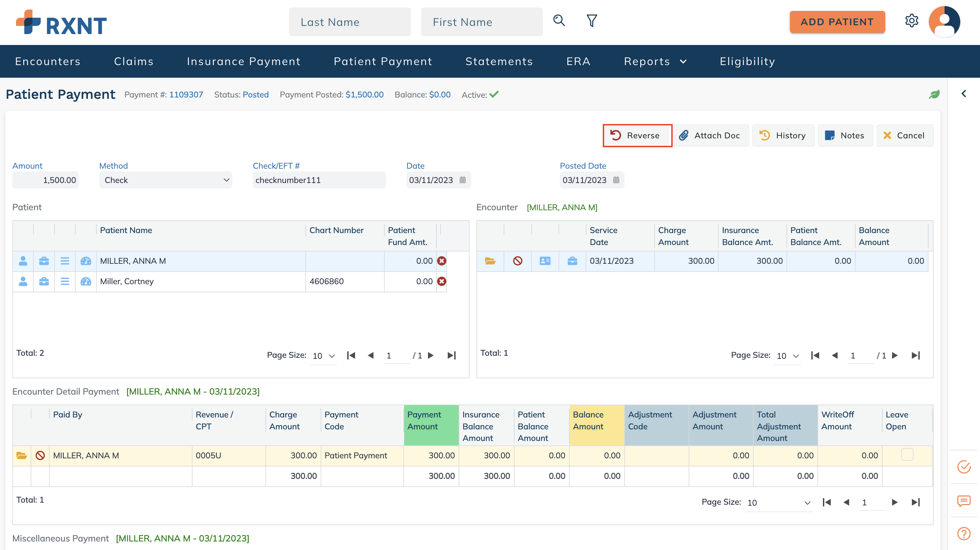Screen dimensions: 980x550
Task: Open folder icon in 0005U detail row
Action: tap(22, 455)
